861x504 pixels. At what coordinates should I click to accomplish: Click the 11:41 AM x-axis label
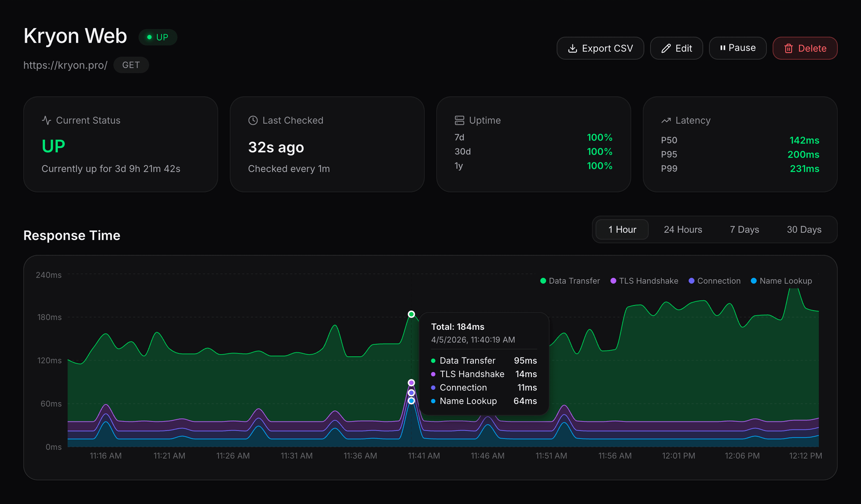click(x=424, y=456)
